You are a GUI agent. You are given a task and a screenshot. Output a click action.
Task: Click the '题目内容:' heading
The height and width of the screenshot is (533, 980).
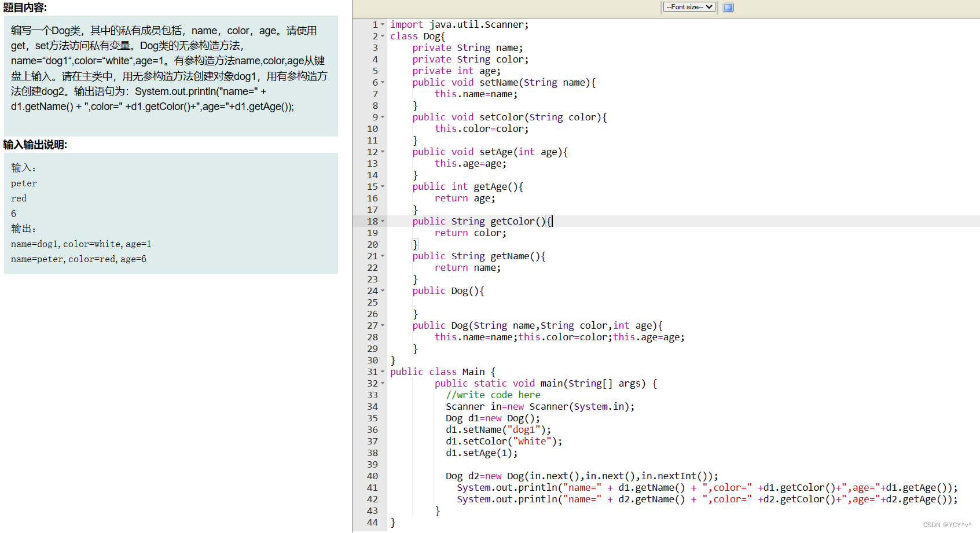point(25,8)
